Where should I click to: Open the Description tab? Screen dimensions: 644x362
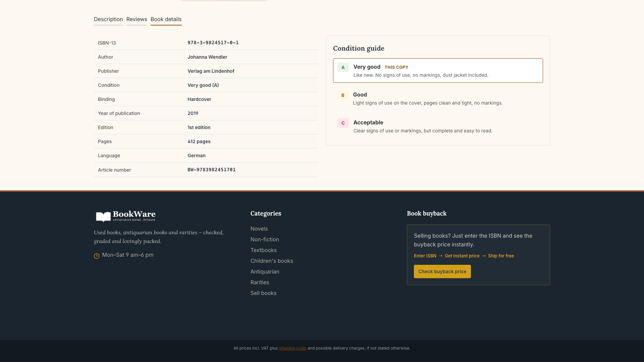[108, 19]
